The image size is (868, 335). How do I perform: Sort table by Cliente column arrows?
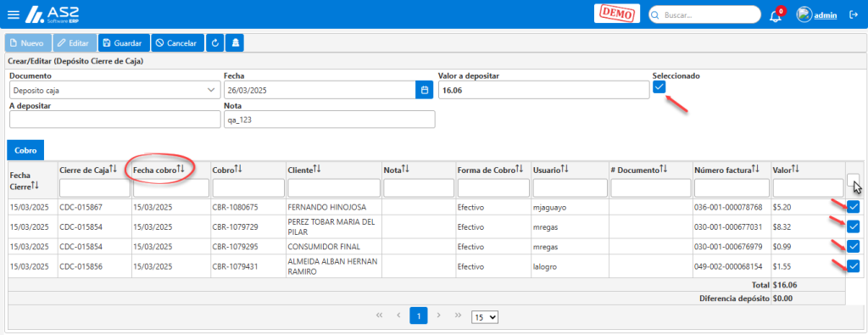pyautogui.click(x=318, y=169)
